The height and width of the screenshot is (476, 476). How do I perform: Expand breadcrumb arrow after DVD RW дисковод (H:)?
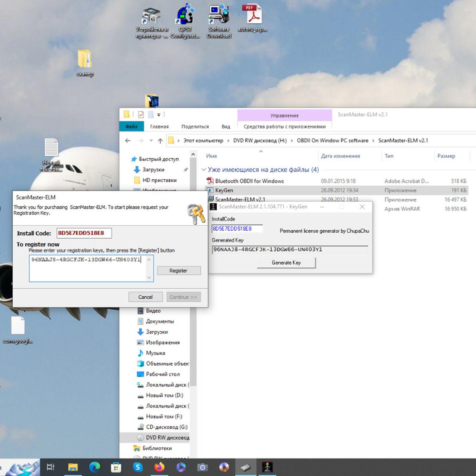(292, 141)
